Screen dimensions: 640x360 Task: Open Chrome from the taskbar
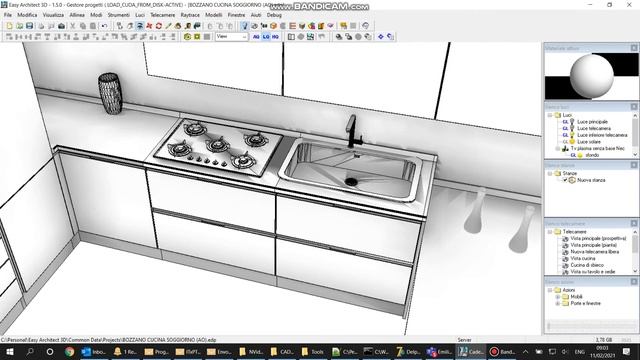click(70, 351)
